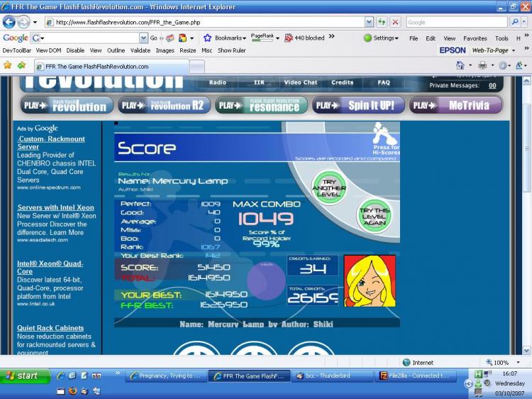Click the FAQ navigation link

point(384,82)
